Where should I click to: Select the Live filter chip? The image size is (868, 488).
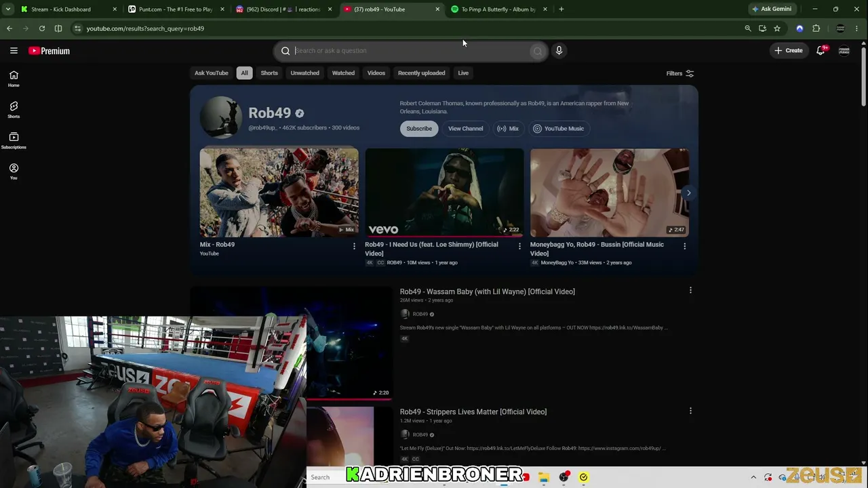click(x=463, y=73)
